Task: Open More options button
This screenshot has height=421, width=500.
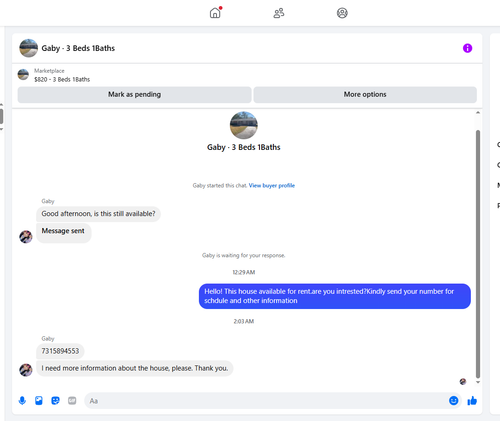Action: (x=365, y=95)
